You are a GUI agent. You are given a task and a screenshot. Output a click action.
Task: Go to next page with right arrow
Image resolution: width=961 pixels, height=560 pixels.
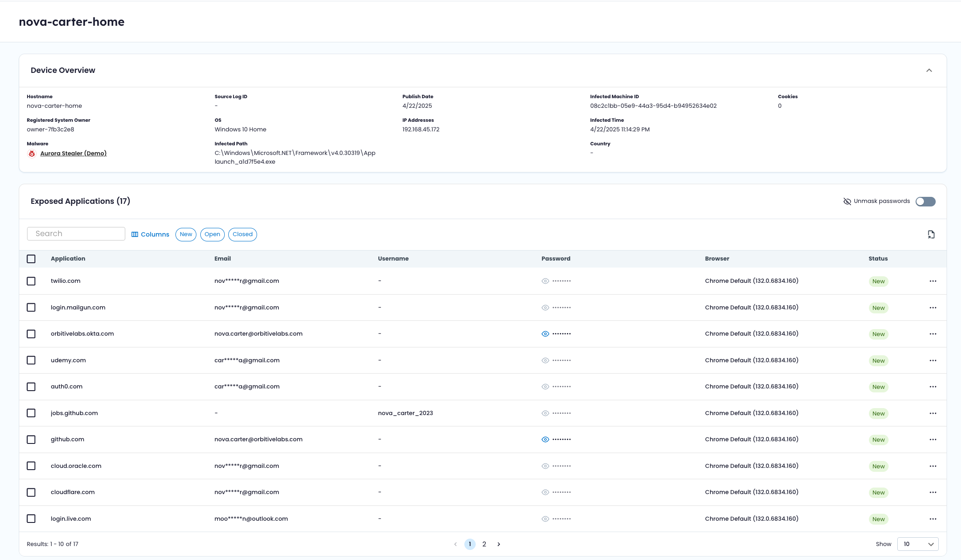(499, 544)
